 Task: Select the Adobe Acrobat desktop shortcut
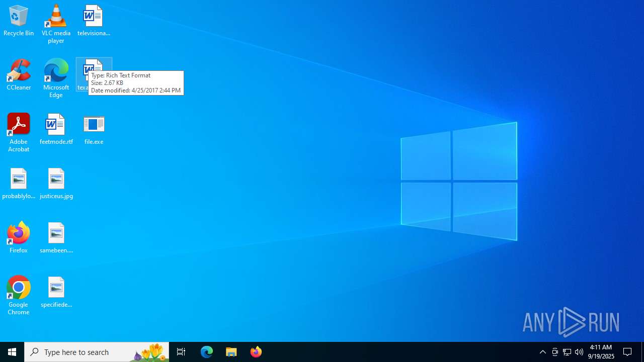click(19, 133)
